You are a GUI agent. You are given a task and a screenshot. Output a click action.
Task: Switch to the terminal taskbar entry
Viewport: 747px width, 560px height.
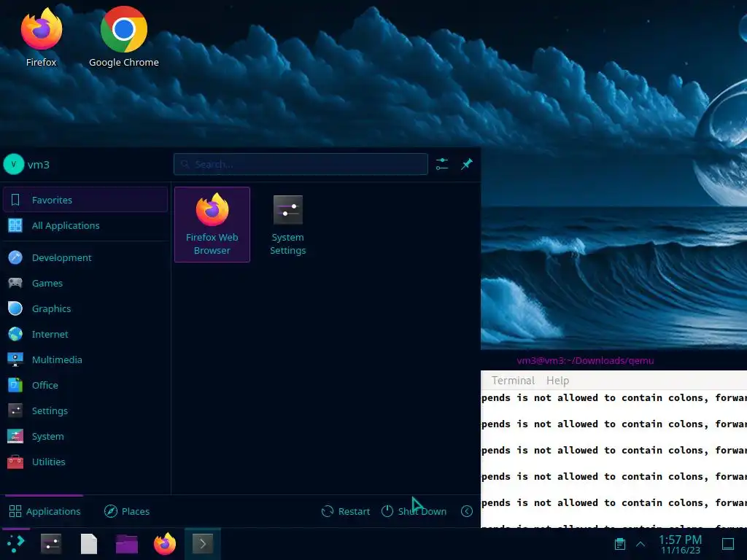click(203, 544)
